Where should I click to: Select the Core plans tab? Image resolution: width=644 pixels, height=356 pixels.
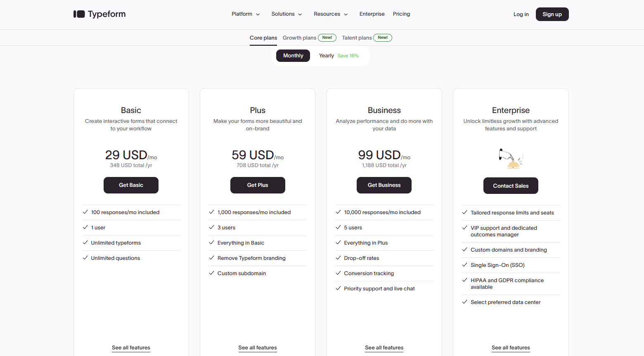263,38
